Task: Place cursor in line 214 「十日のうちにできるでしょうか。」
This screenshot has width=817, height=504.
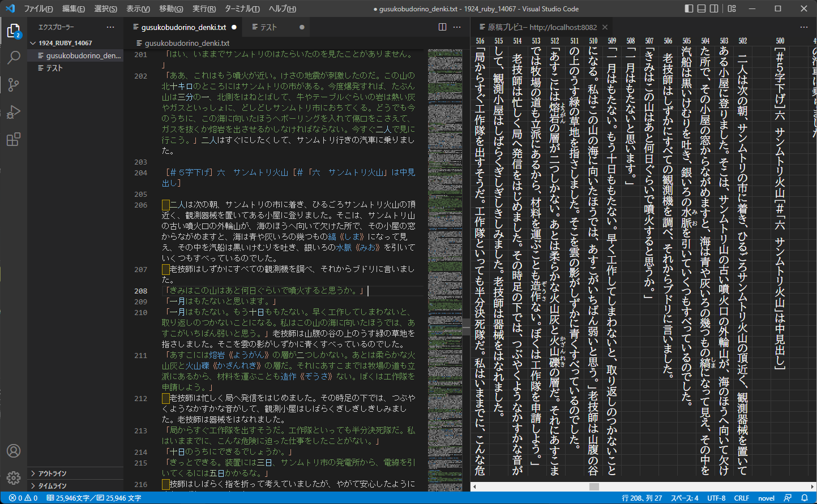Action: tap(228, 452)
